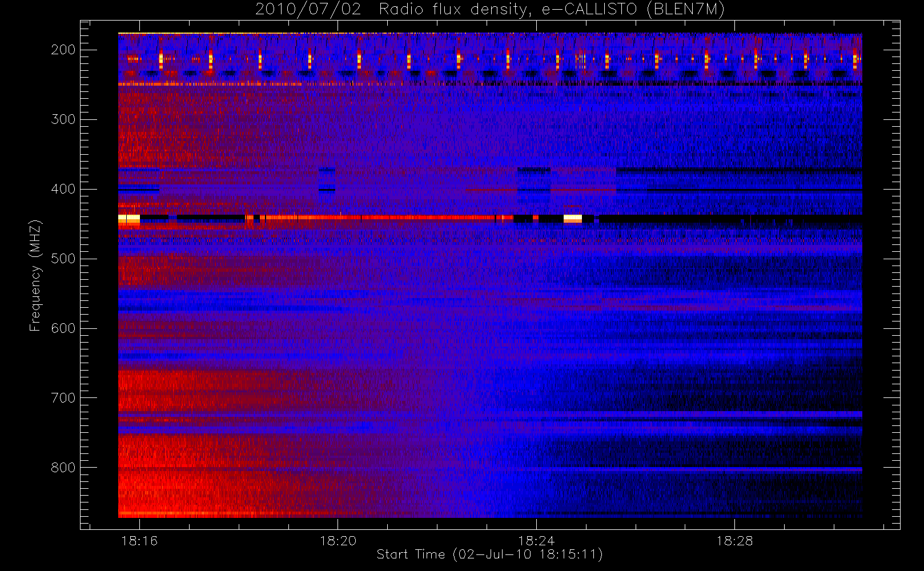This screenshot has height=571, width=924.
Task: Click the 400 frequency axis label
Action: tap(63, 189)
